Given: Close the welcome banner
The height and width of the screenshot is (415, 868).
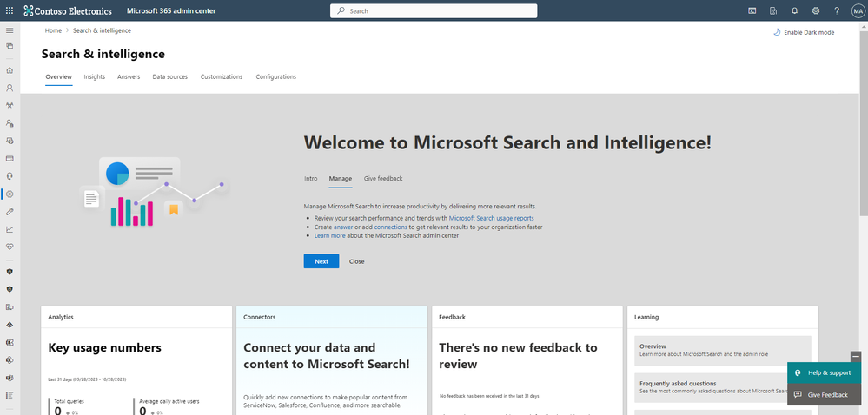Looking at the screenshot, I should [x=356, y=261].
